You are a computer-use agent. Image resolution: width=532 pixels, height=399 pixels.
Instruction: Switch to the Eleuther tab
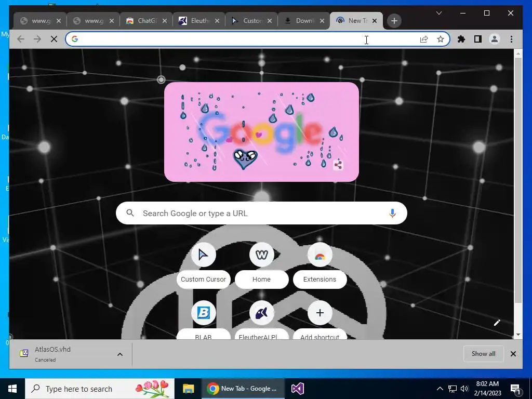pos(199,21)
